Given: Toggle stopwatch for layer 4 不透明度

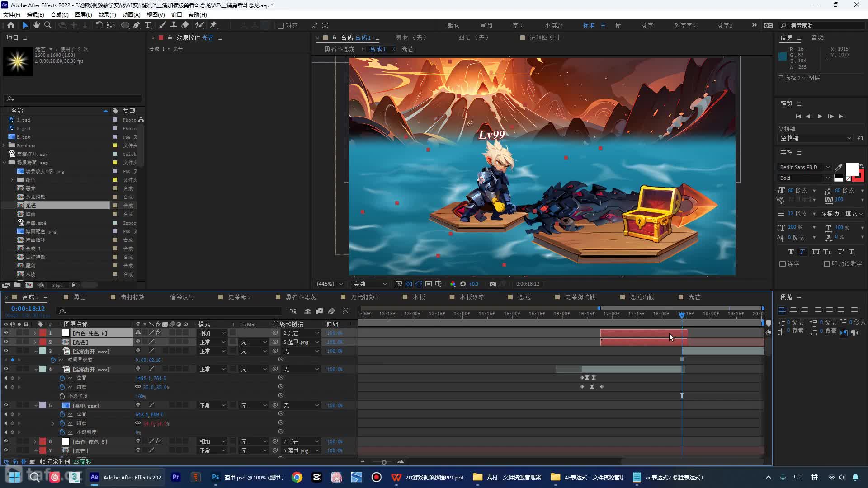Looking at the screenshot, I should pos(62,396).
